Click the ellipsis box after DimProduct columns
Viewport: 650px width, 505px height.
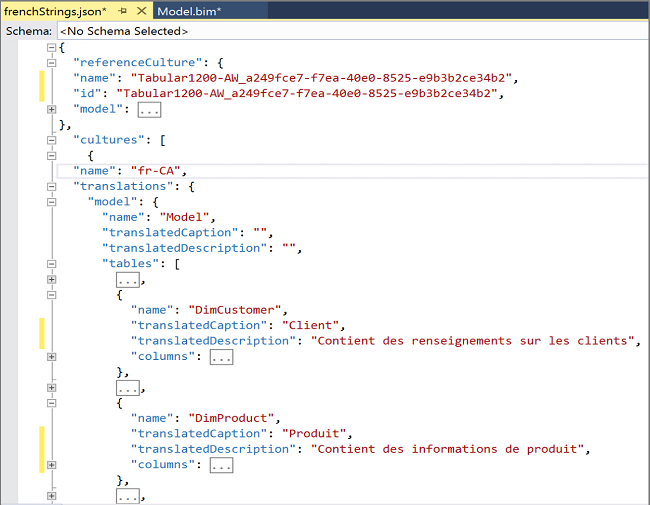coord(221,465)
